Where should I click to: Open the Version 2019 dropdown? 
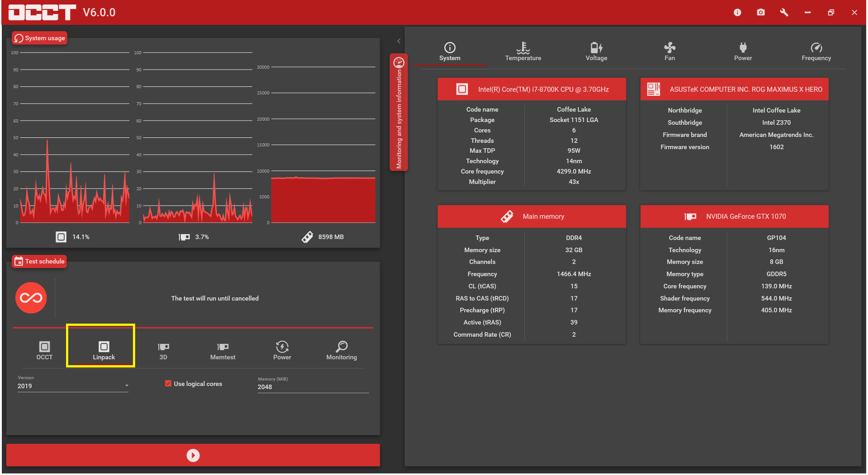coord(73,386)
